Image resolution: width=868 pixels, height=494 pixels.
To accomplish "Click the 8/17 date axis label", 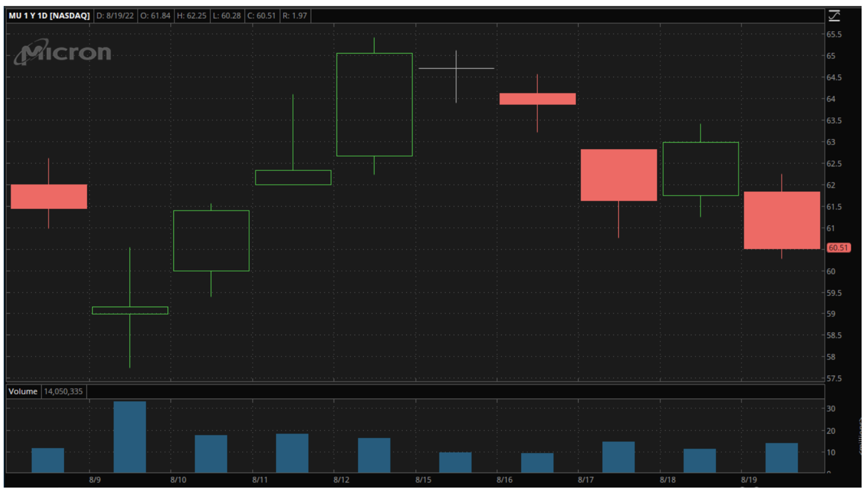I will (586, 480).
